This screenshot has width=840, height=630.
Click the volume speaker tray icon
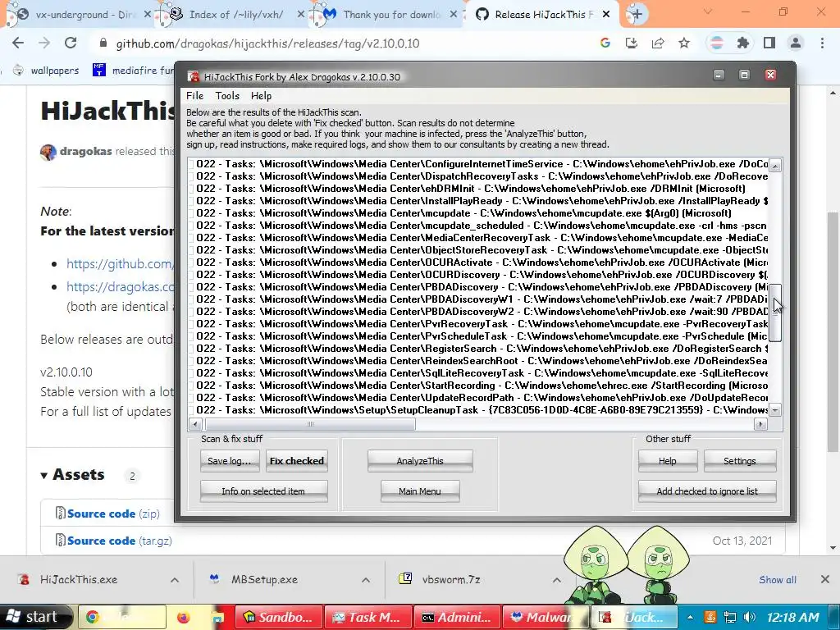click(x=750, y=617)
